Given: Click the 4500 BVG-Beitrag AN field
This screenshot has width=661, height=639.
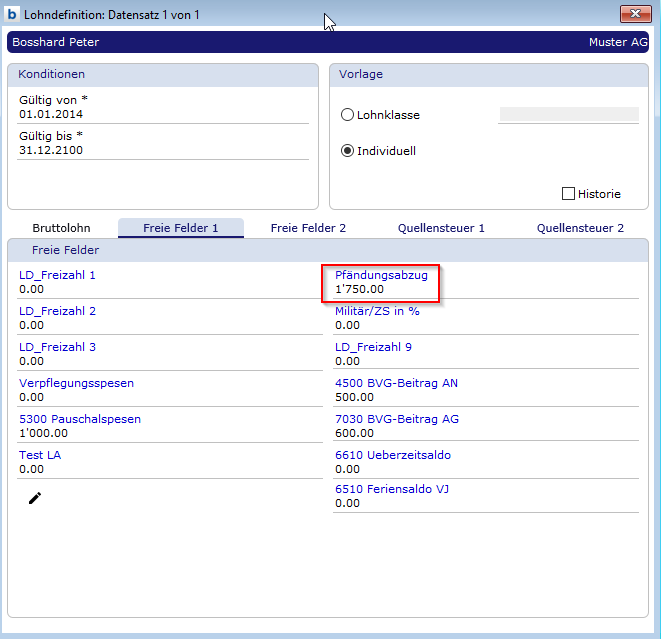Looking at the screenshot, I should [485, 398].
